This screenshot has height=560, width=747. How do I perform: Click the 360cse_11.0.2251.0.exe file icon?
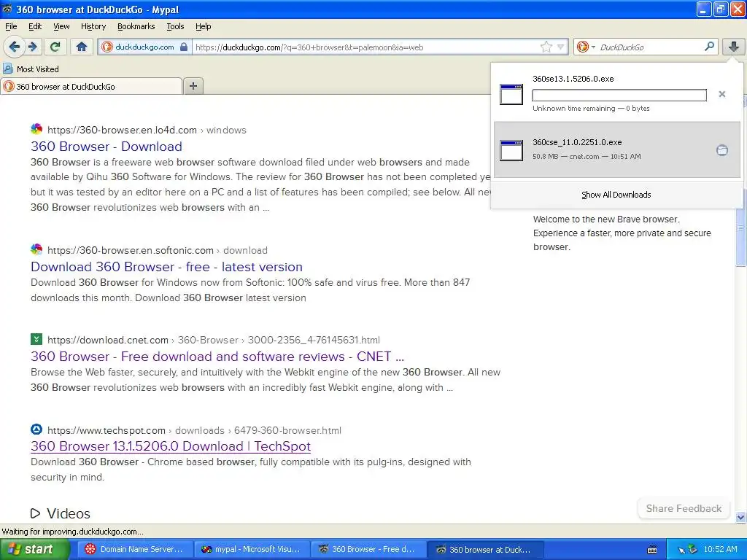511,150
